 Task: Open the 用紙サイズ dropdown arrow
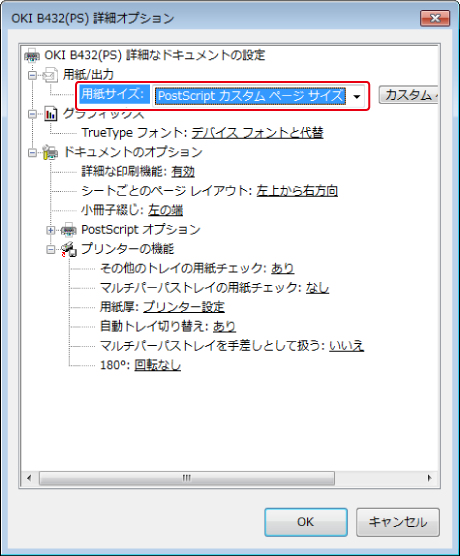(x=356, y=96)
